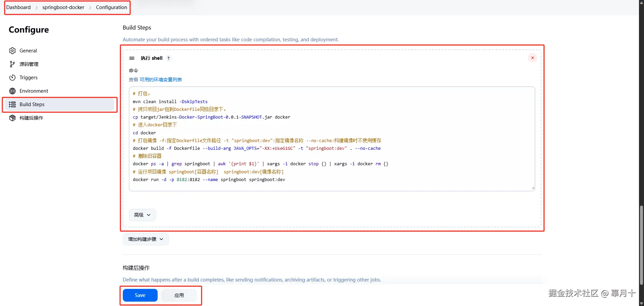Click the 'docker run -d -p 8182:8182' line
The height and width of the screenshot is (306, 644).
click(209, 179)
